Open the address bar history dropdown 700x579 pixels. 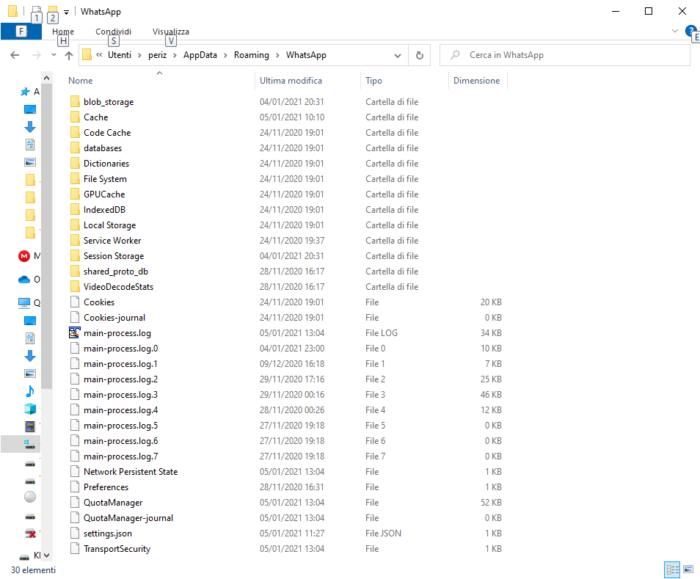(397, 55)
